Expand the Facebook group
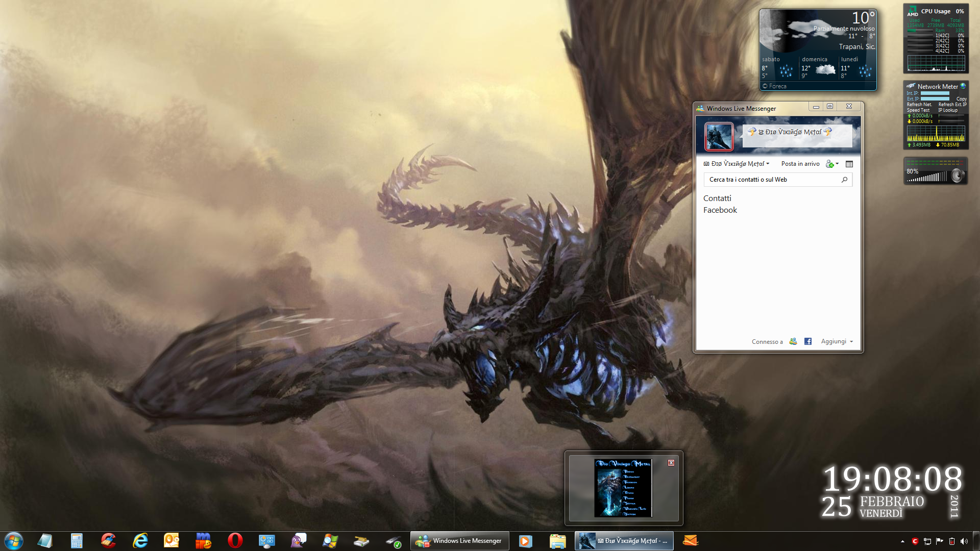Screen dimensions: 980x551 720,210
